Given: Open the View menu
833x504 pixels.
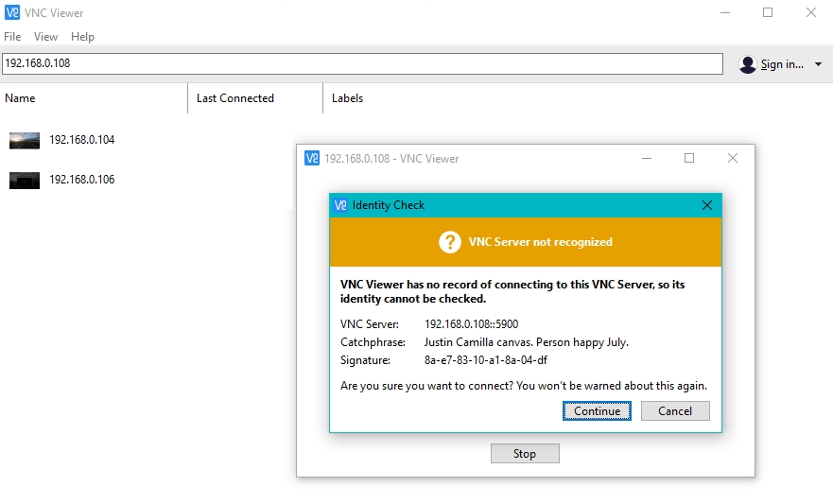Looking at the screenshot, I should point(45,37).
